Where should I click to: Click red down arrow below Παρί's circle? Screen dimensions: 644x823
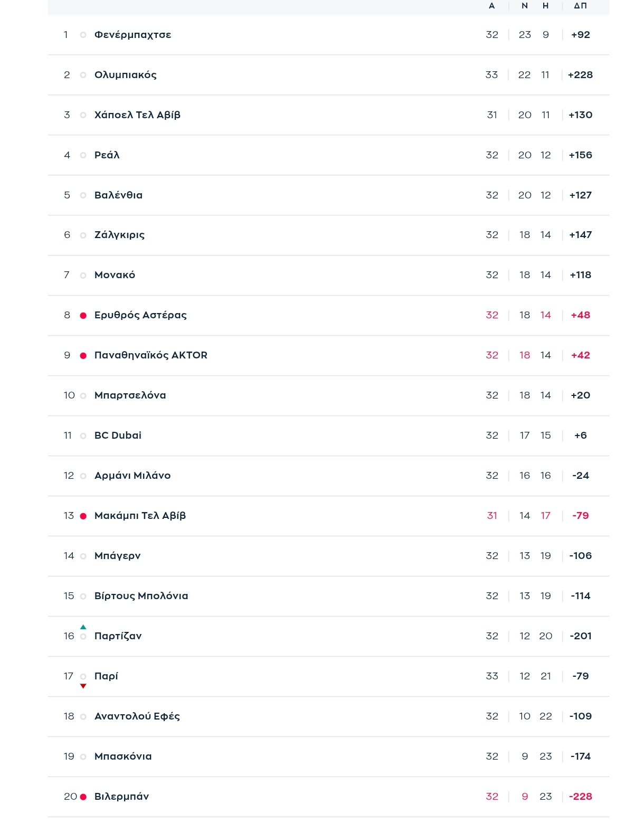[83, 686]
